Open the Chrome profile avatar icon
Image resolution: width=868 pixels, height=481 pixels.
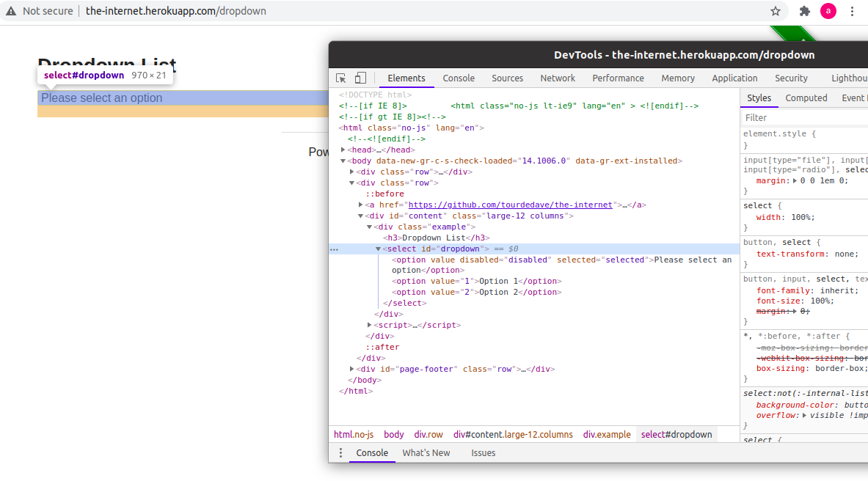point(828,11)
